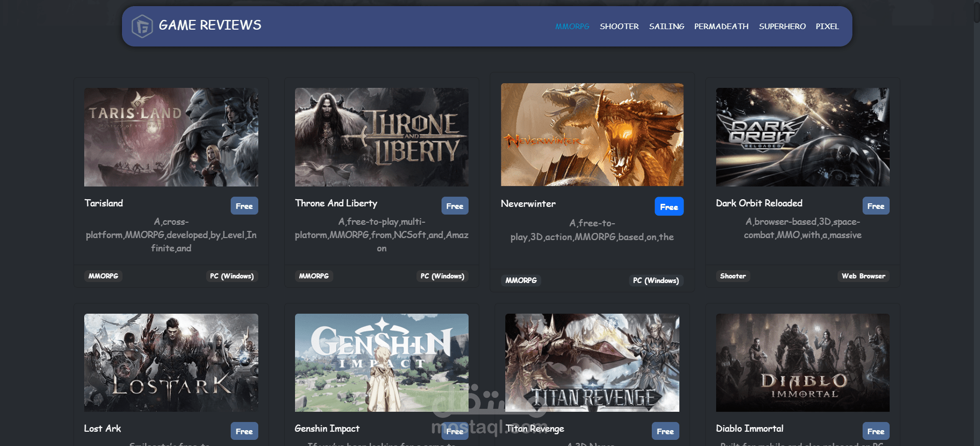980x446 pixels.
Task: Click the Free badge on Throne And Liberty
Action: 455,206
